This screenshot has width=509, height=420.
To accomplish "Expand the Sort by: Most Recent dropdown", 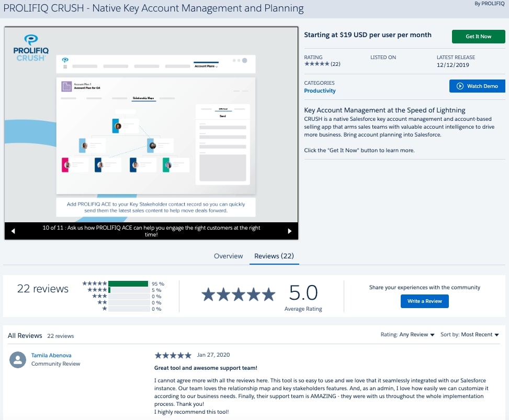I will [469, 335].
